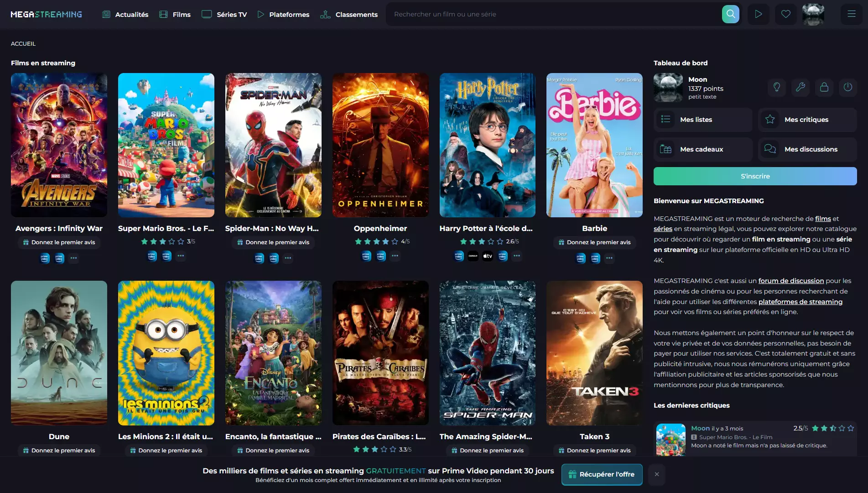Viewport: 868px width, 493px height.
Task: Click Donnez le premier avis under Barbie
Action: click(x=594, y=242)
